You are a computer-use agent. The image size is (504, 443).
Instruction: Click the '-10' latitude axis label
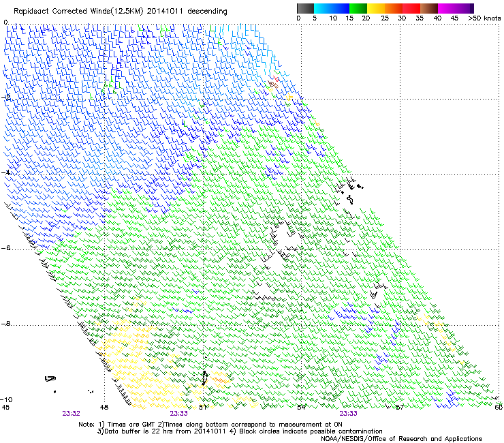[x=6, y=399]
